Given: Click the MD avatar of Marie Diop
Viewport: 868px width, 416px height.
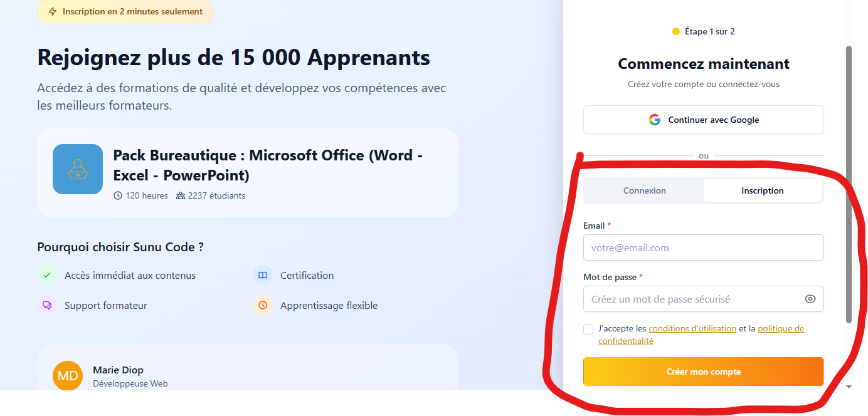Looking at the screenshot, I should click(x=68, y=375).
